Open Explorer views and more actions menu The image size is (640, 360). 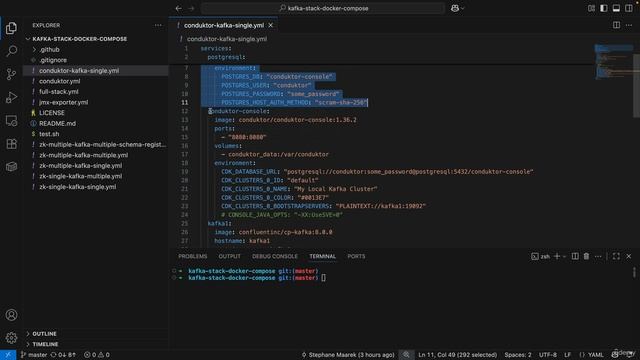[x=158, y=25]
